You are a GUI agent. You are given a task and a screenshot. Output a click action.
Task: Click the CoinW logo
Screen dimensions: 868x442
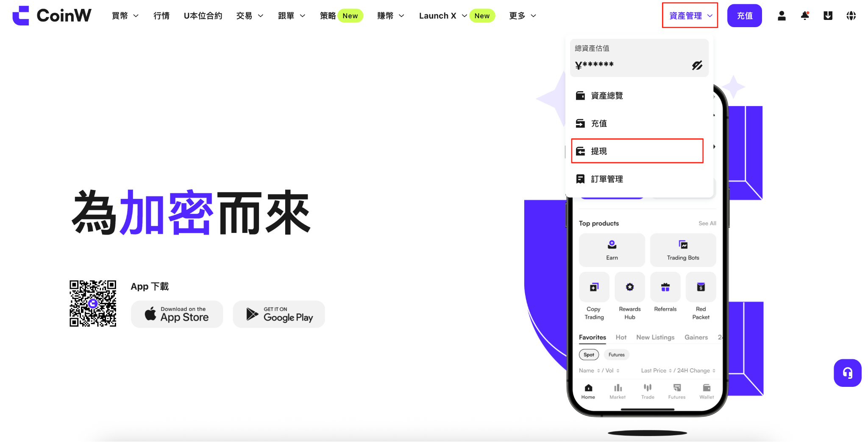52,16
